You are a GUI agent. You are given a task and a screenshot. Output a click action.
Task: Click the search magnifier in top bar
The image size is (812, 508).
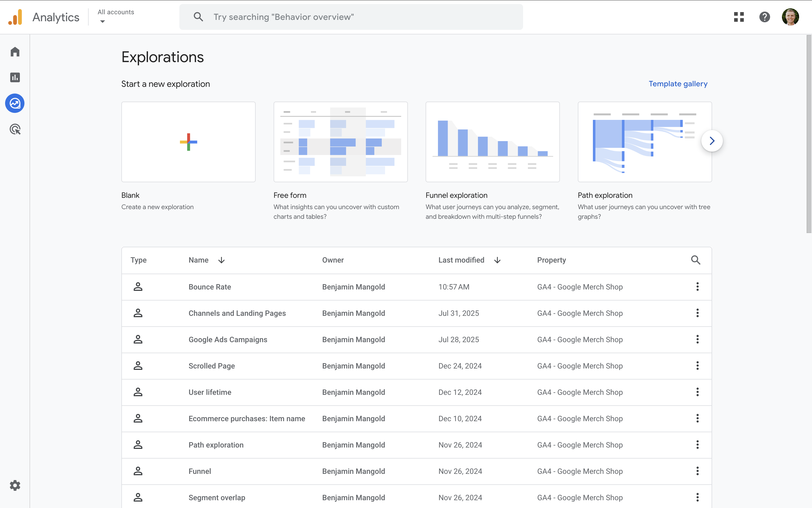click(x=198, y=17)
